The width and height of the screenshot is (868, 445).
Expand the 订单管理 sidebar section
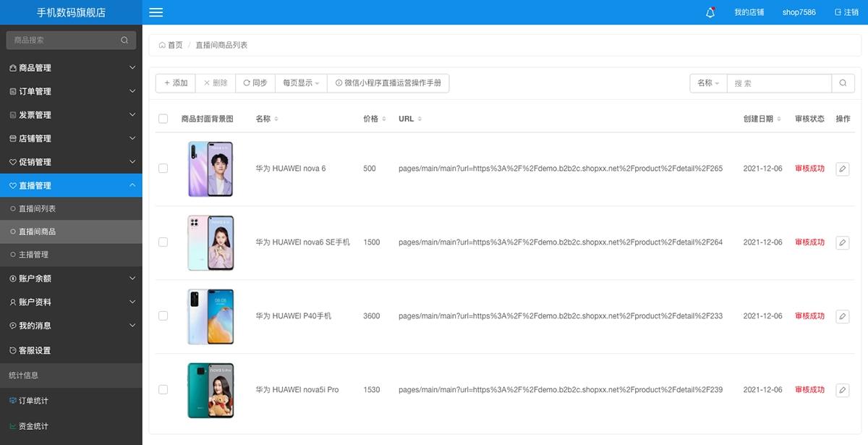click(70, 90)
